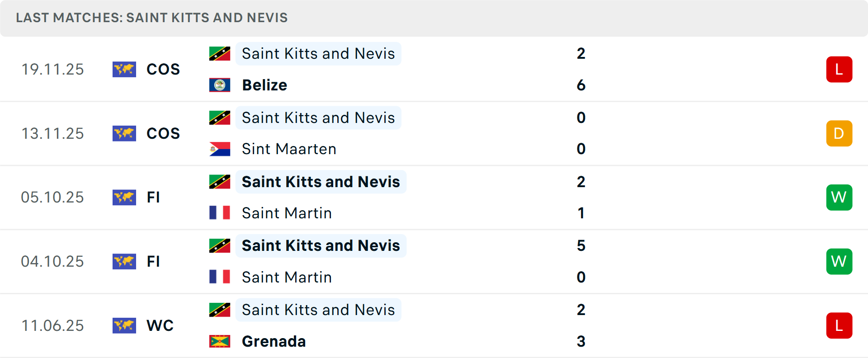The image size is (868, 358).
Task: Select Saint Kitts and Nevis in 04.10.25 match
Action: coord(321,245)
